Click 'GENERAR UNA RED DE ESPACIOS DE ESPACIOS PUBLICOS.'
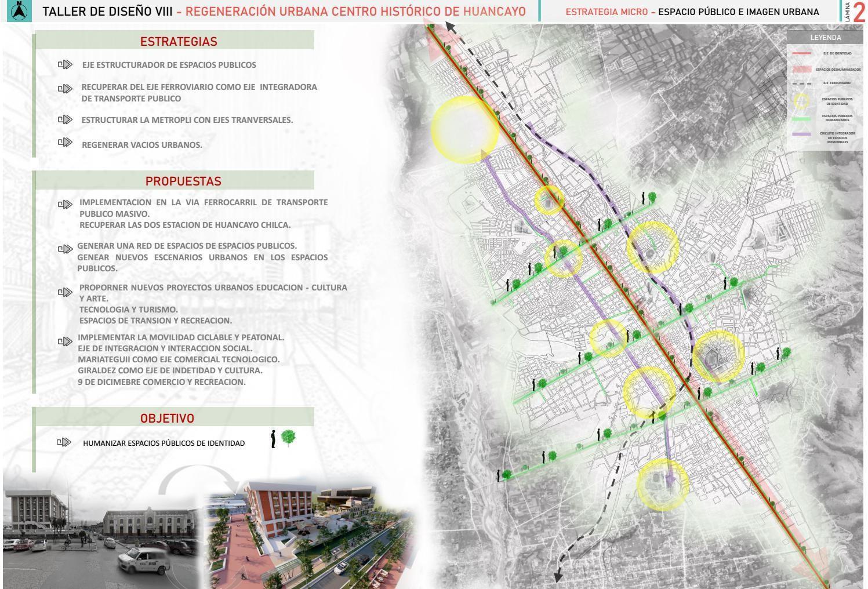This screenshot has width=868, height=589. 187,246
